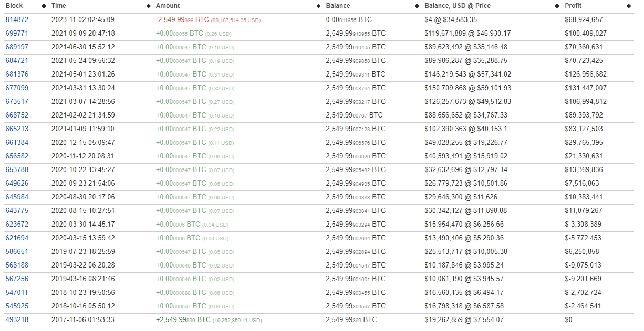
Task: Open block 649626 link
Action: point(17,184)
